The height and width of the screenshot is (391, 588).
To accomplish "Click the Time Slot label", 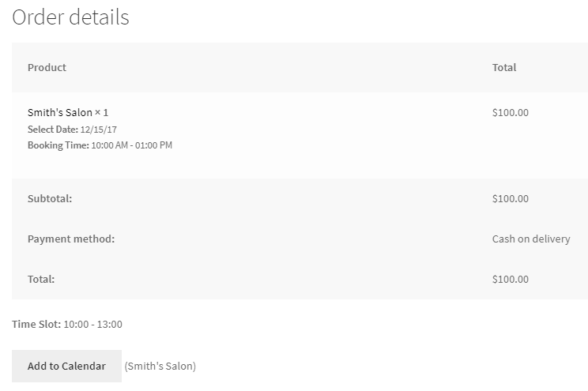I will tap(36, 324).
